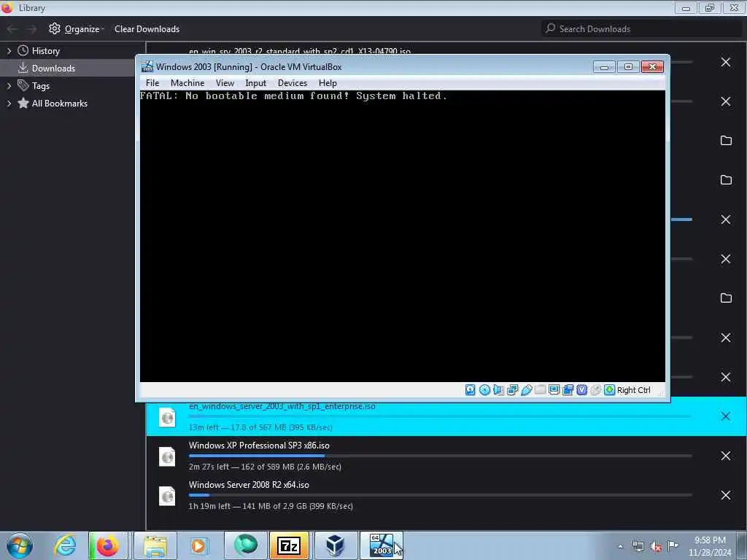This screenshot has height=560, width=747.
Task: Select All Bookmarks in the Library sidebar
Action: coord(60,104)
